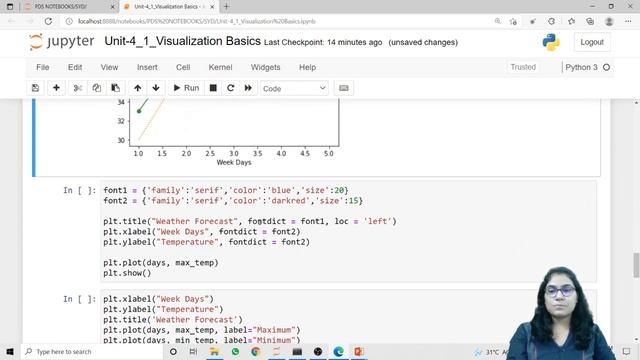Open the browser profile avatar
This screenshot has height=360, width=640.
coord(609,21)
